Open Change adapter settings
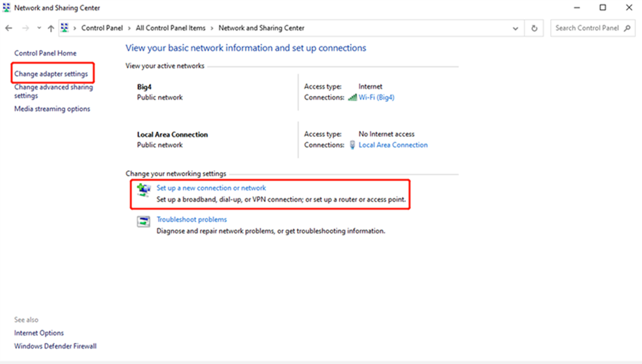This screenshot has width=642, height=364. pos(51,74)
